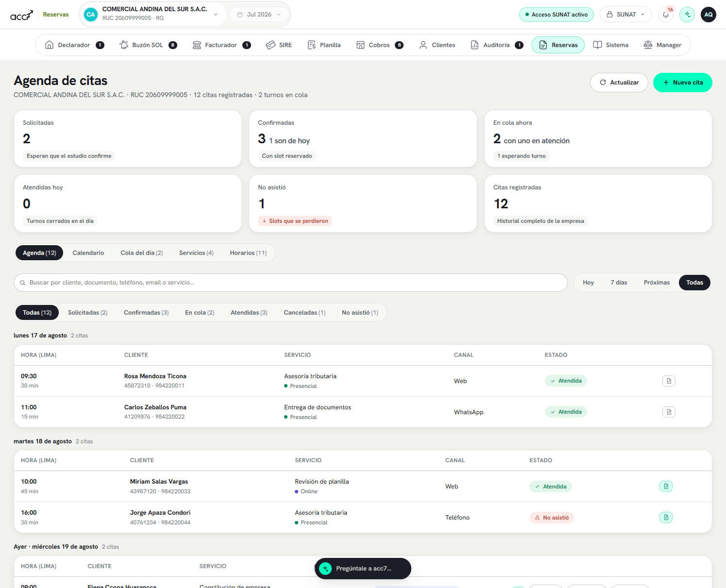Expand the SUNAT dropdown menu

pyautogui.click(x=625, y=15)
